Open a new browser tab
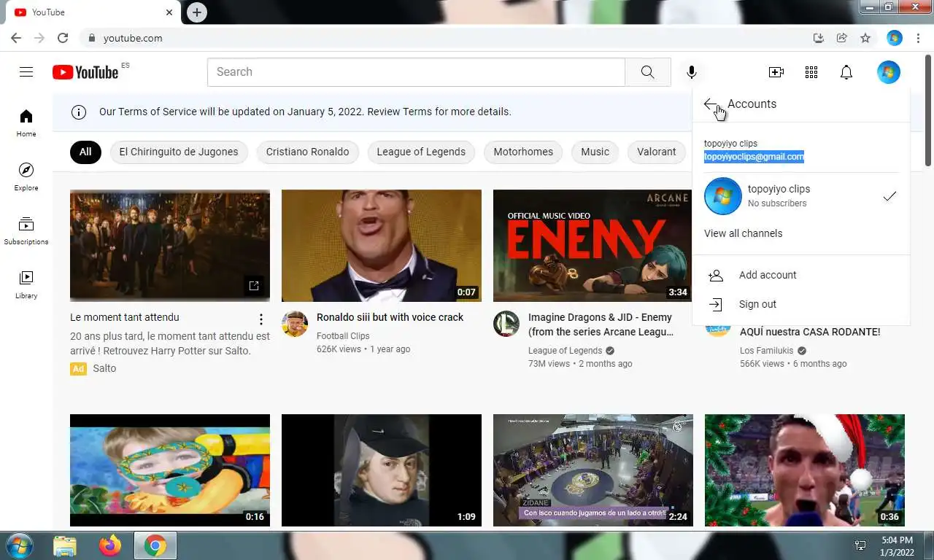Image resolution: width=934 pixels, height=560 pixels. pyautogui.click(x=196, y=12)
